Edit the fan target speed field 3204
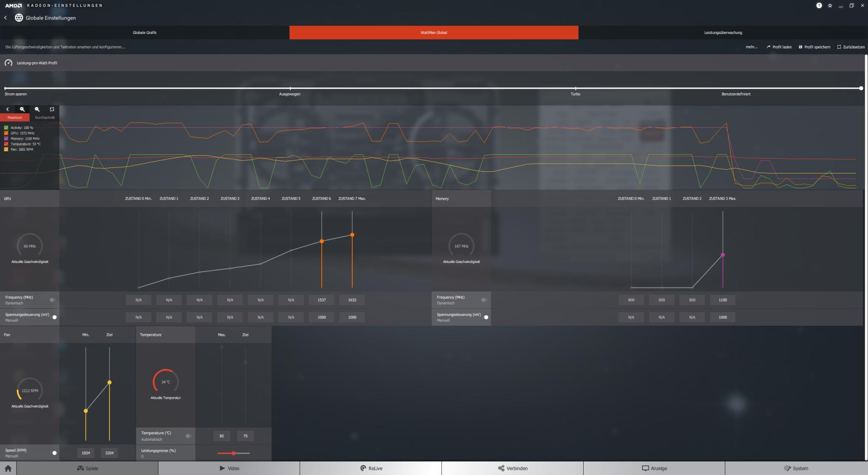Screen dimensions: 868x475 (109, 453)
